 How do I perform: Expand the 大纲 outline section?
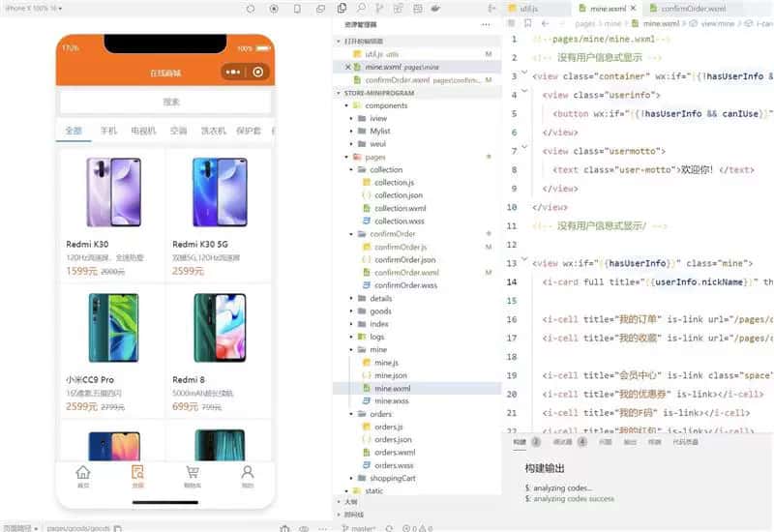coord(350,501)
